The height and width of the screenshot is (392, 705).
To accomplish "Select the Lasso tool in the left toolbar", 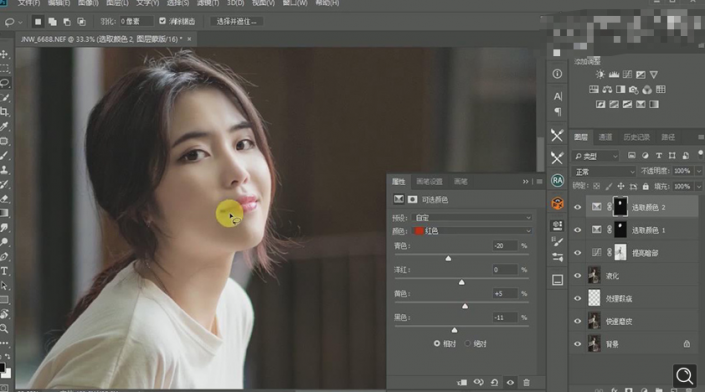I will click(x=4, y=83).
